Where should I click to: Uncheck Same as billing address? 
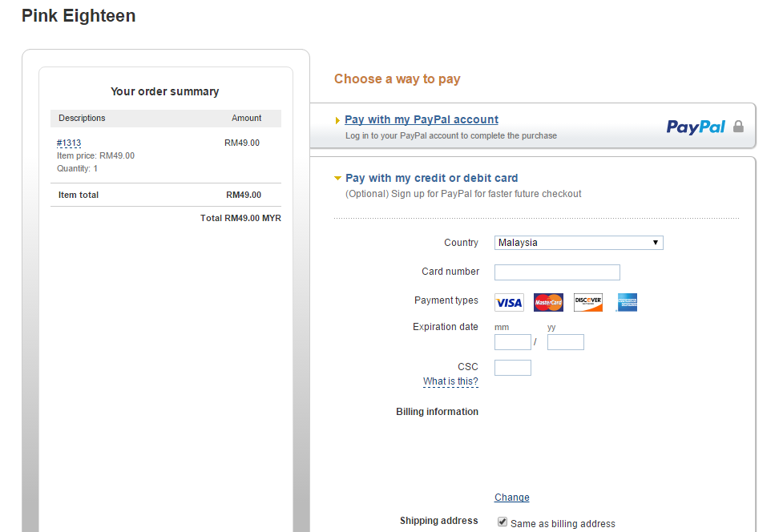[503, 522]
